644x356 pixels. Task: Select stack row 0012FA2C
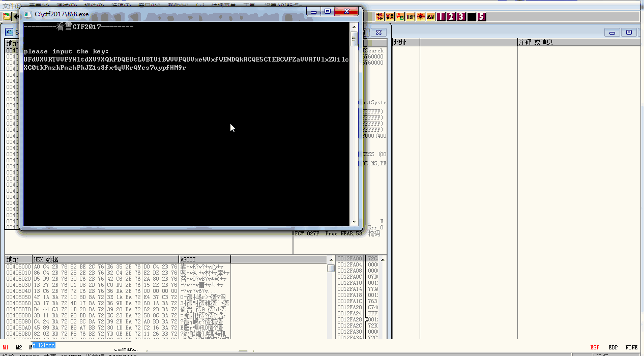coord(350,325)
